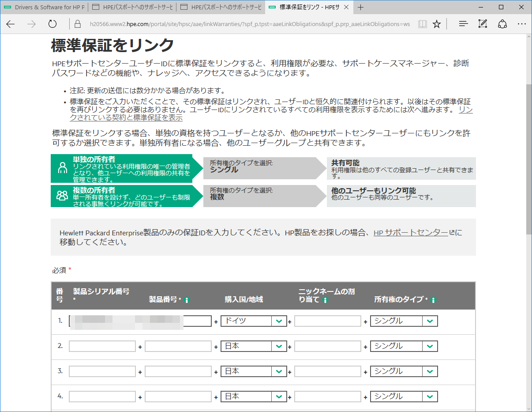Viewport: 532px width, 412px height.
Task: Maximize the Edge browser window
Action: (x=501, y=7)
